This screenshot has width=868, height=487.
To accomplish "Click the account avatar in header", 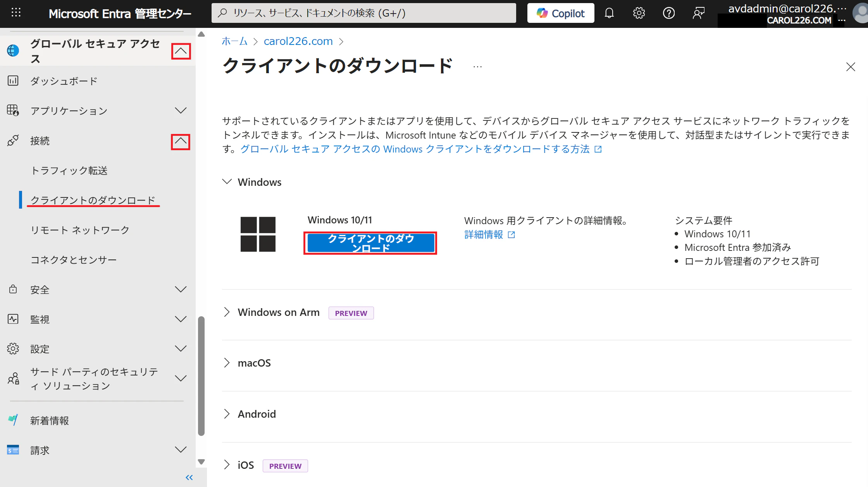I will (x=860, y=13).
